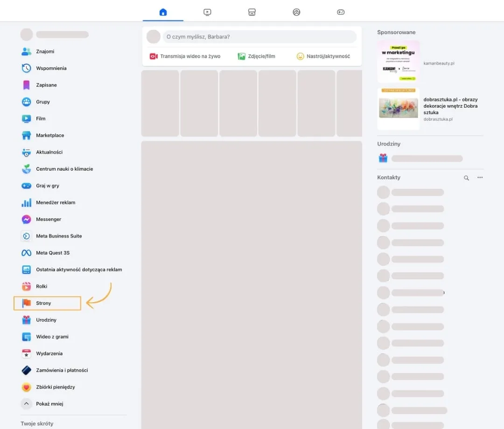This screenshot has height=429, width=504.
Task: Click the Graj w gry controller icon
Action: [x=26, y=186]
